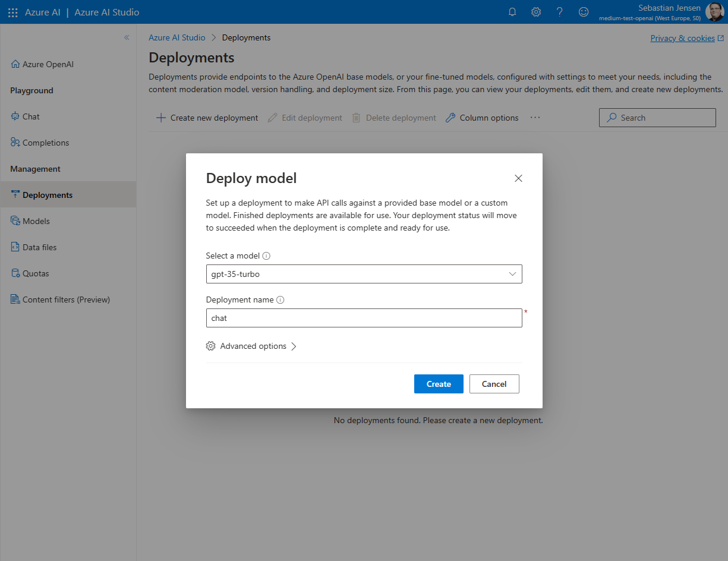Collapse the left sidebar navigation
This screenshot has height=561, width=728.
[127, 37]
